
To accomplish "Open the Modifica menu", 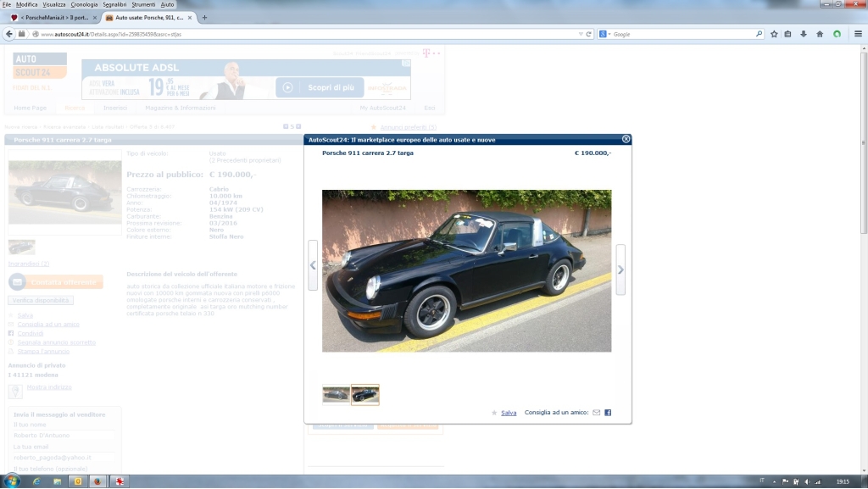I will pos(26,4).
